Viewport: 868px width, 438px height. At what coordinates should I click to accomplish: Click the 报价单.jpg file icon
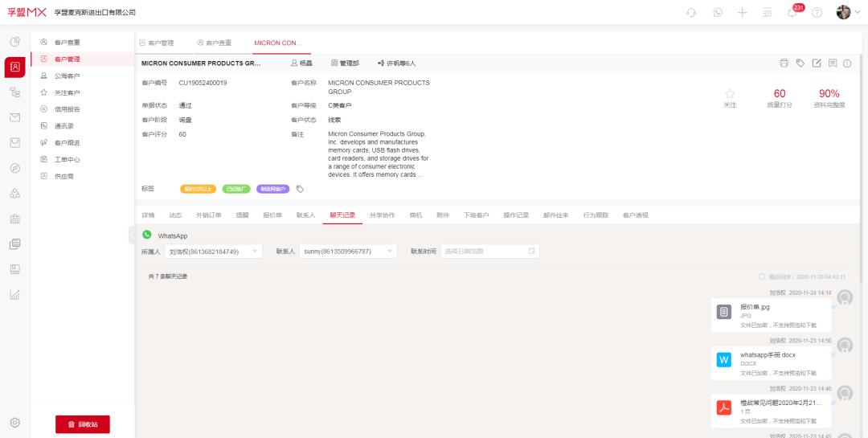point(724,312)
